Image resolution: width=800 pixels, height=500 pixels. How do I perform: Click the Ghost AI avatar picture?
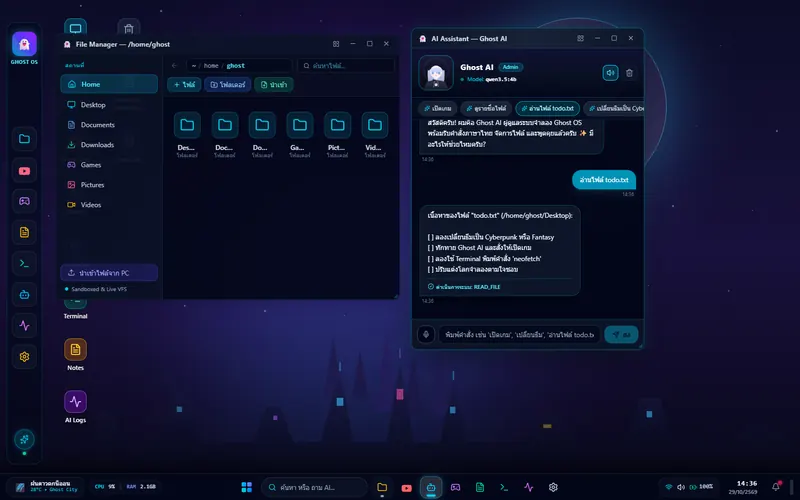[x=436, y=73]
